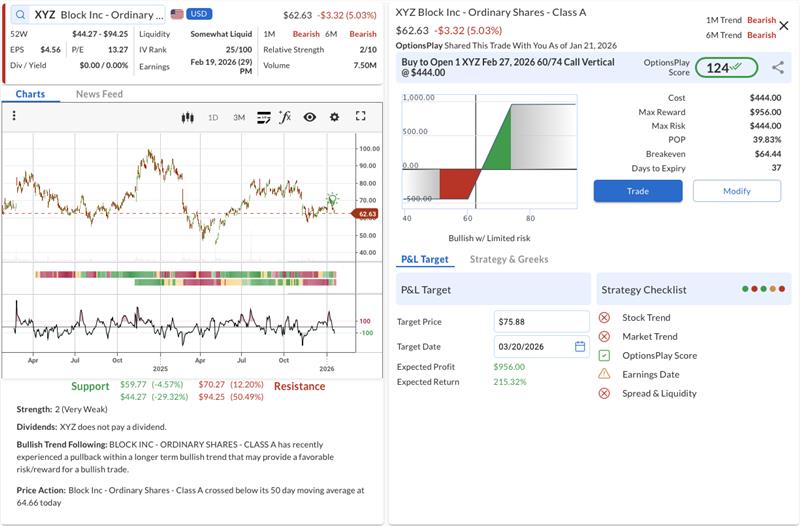Click the search magnifier icon
The image size is (800, 527).
coord(20,15)
